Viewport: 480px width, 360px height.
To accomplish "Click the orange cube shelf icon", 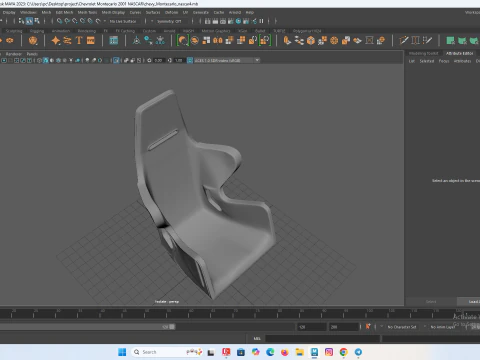I will click(311, 41).
